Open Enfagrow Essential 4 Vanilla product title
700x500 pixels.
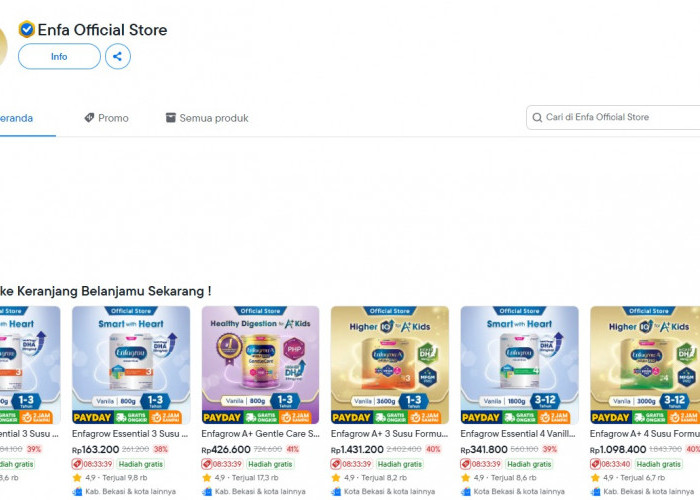tap(518, 433)
